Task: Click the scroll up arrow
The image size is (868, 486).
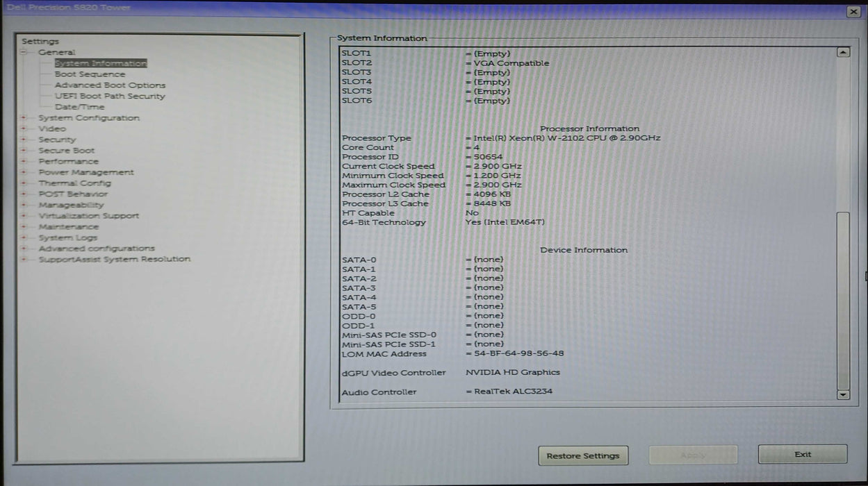Action: point(843,52)
